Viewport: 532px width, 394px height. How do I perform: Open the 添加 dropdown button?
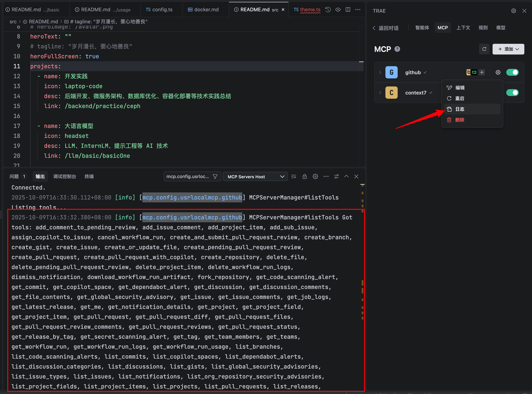point(508,49)
